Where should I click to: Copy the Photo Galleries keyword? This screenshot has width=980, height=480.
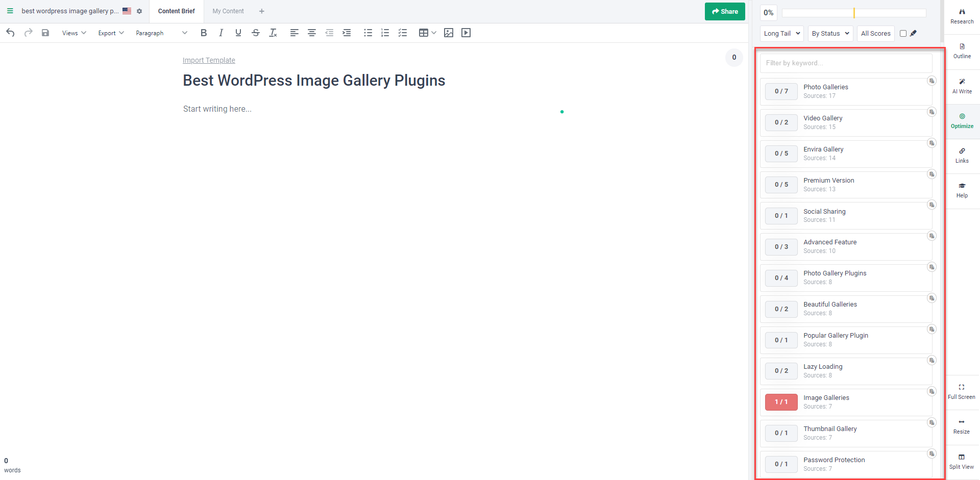pyautogui.click(x=932, y=81)
